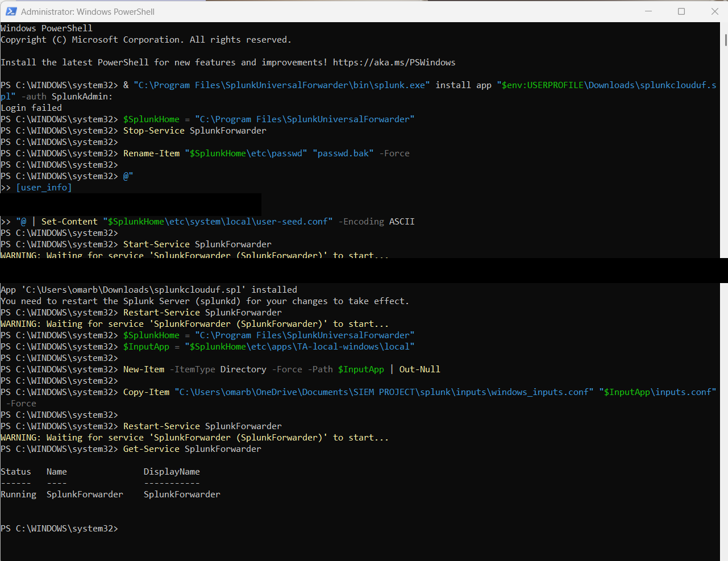This screenshot has height=561, width=728.
Task: Click the "Login failed" output line
Action: click(x=31, y=108)
